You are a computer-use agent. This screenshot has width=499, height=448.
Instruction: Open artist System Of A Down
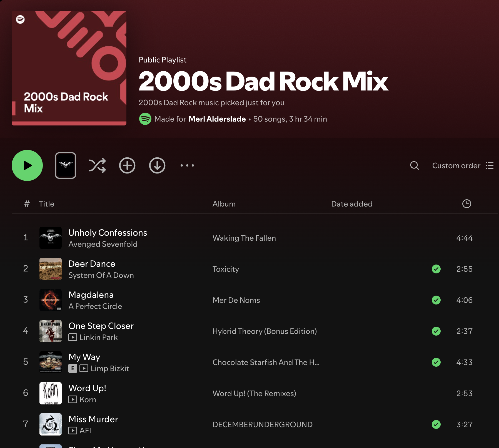click(101, 275)
